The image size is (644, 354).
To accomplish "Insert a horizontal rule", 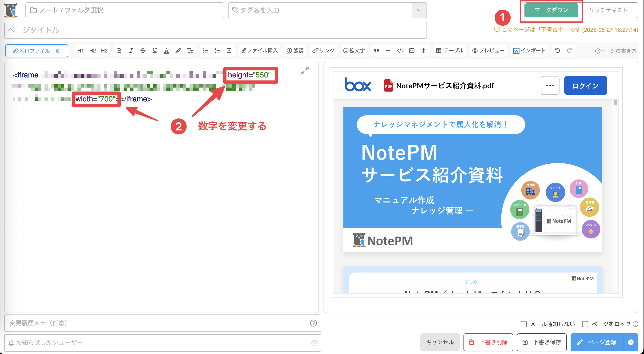I will pyautogui.click(x=388, y=51).
